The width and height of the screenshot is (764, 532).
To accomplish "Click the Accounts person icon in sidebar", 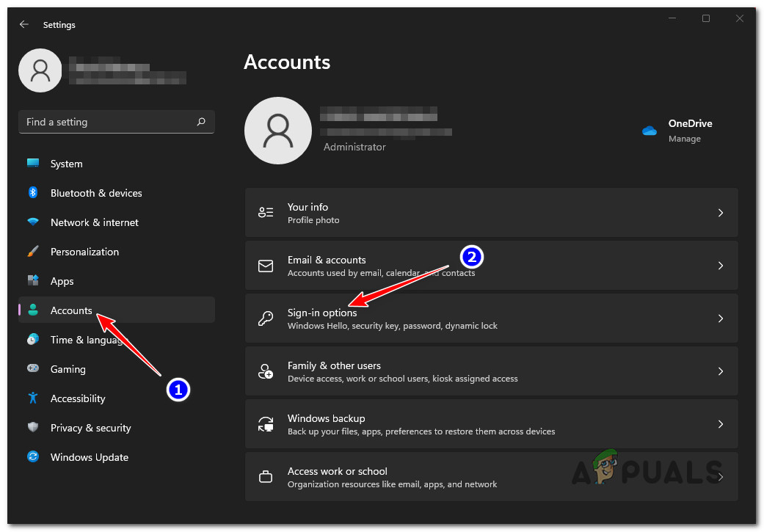I will tap(33, 310).
